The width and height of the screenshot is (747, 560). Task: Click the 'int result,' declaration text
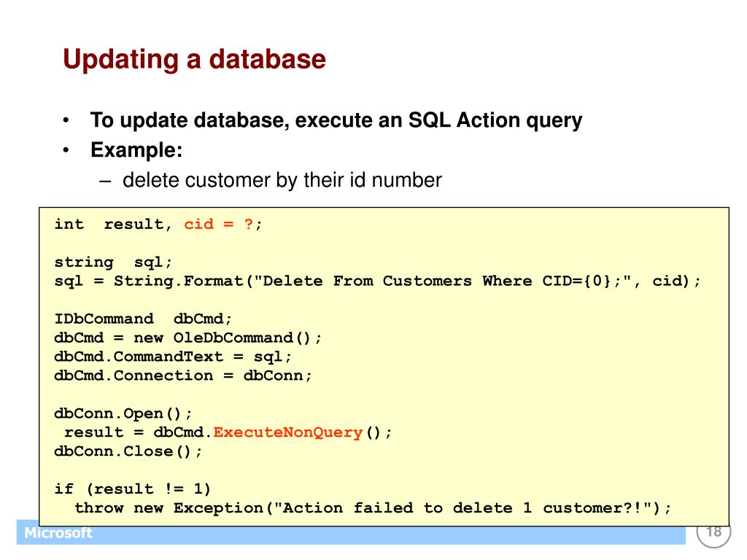[113, 224]
